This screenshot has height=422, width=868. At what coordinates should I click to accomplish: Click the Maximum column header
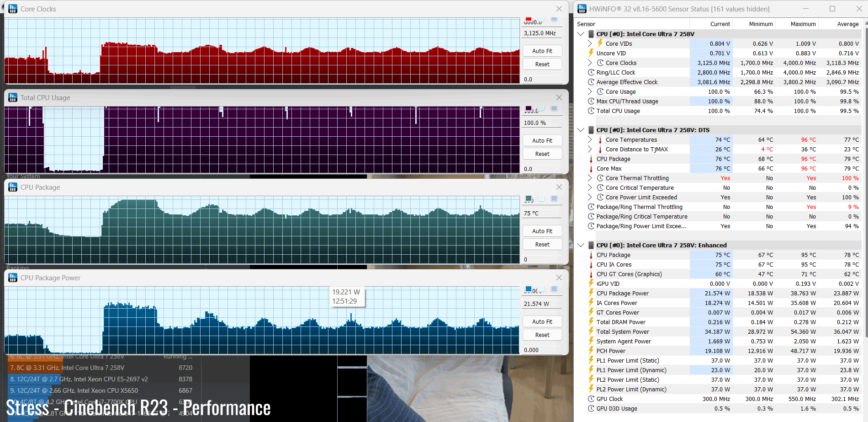pos(797,24)
